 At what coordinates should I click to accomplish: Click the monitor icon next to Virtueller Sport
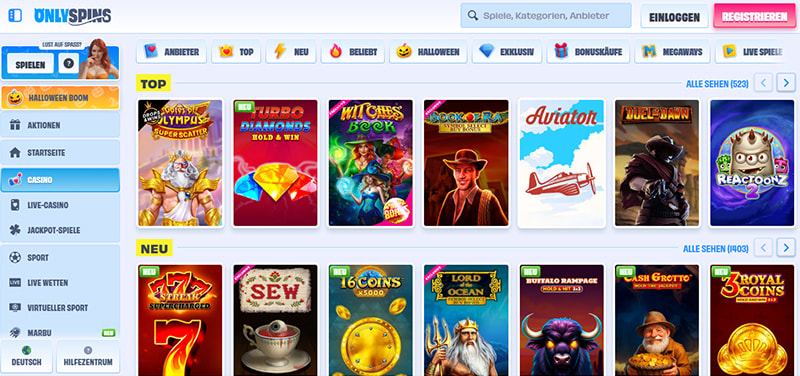[15, 308]
